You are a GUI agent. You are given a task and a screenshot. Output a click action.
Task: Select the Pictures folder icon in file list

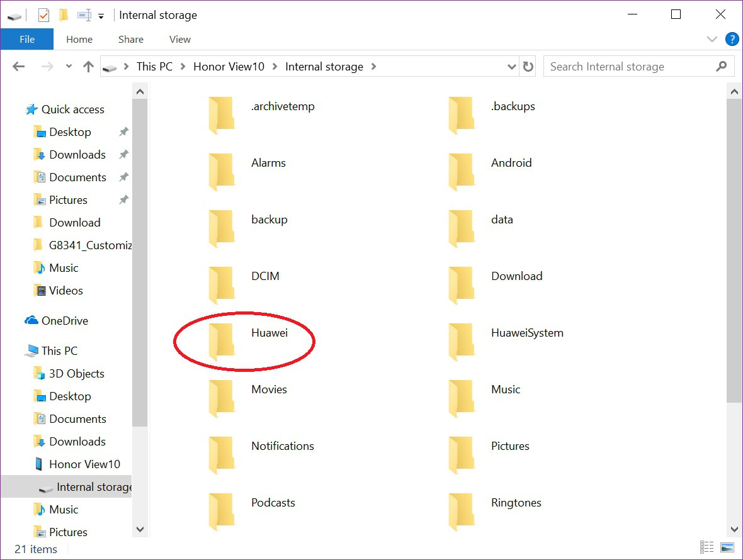[462, 456]
